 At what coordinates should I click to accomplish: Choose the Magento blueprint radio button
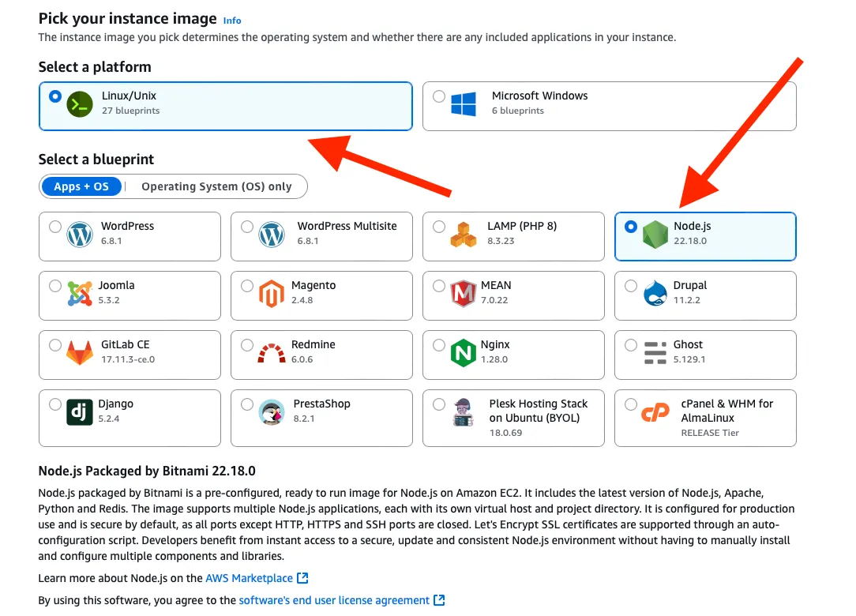tap(247, 286)
